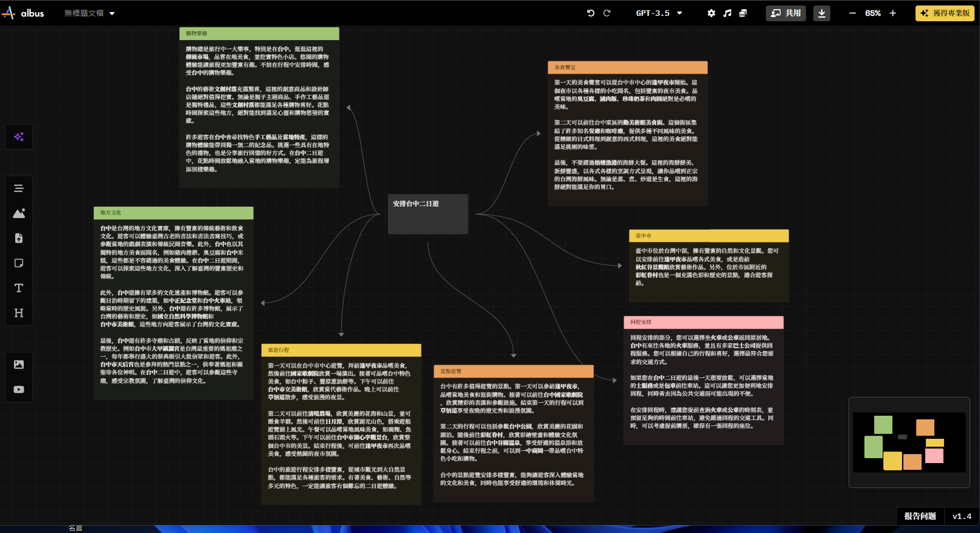Open the 無標題文檔 document menu
Screen dimensions: 980x533
pyautogui.click(x=89, y=13)
